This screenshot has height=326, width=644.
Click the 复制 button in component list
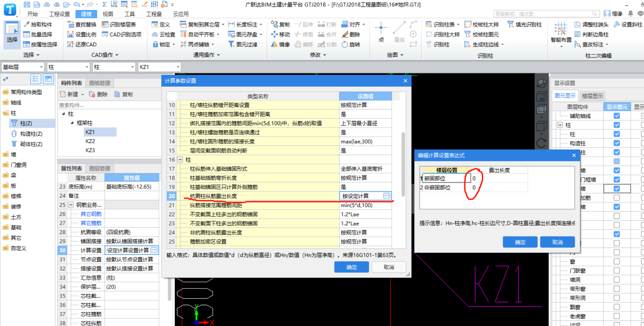124,94
